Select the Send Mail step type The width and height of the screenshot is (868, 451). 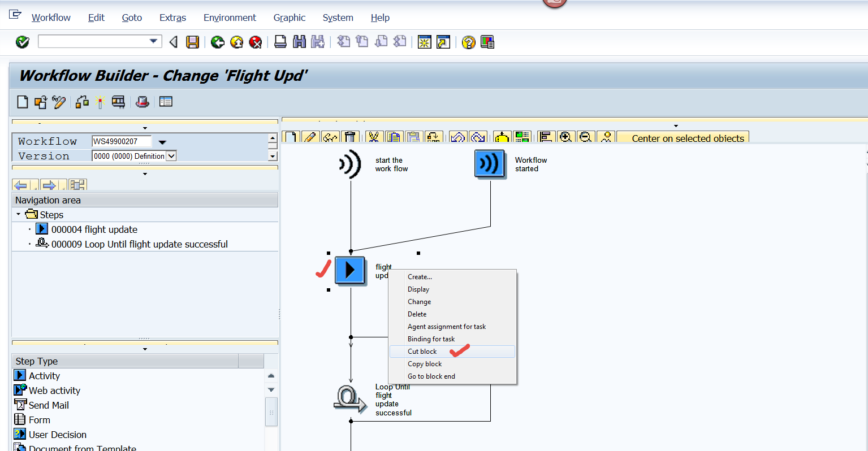(x=49, y=405)
